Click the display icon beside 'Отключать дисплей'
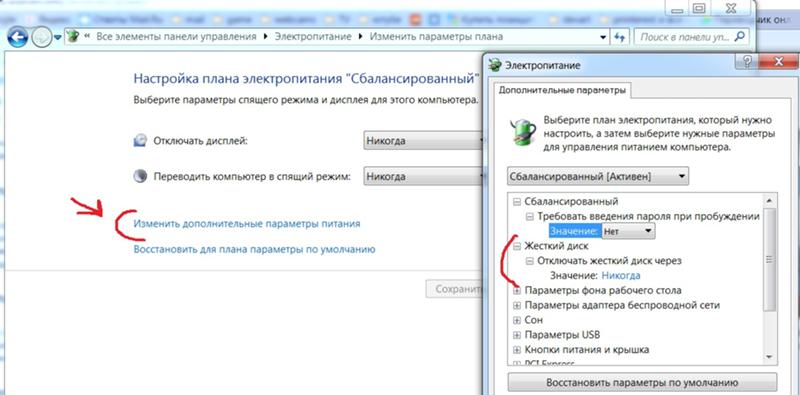This screenshot has width=800, height=395. 140,141
